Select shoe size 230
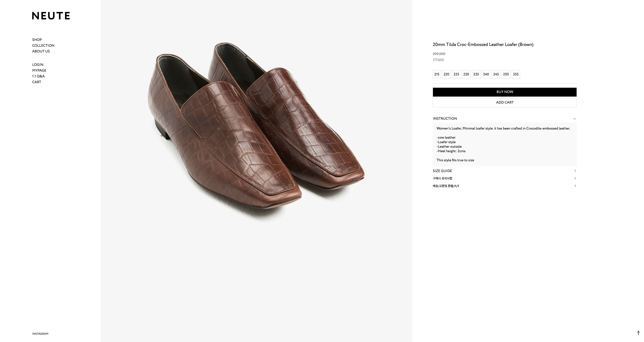644x342 pixels. click(x=466, y=74)
